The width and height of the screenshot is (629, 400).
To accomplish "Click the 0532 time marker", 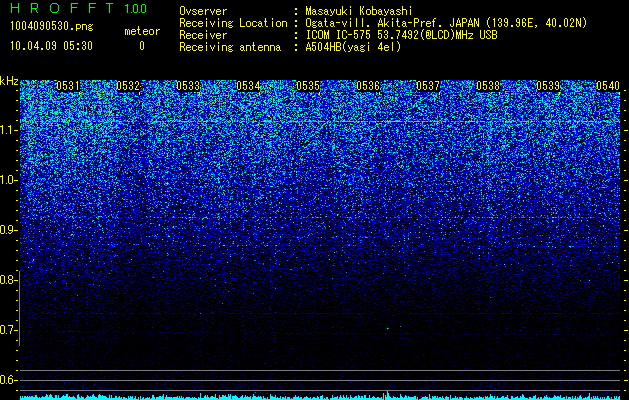I will (128, 86).
